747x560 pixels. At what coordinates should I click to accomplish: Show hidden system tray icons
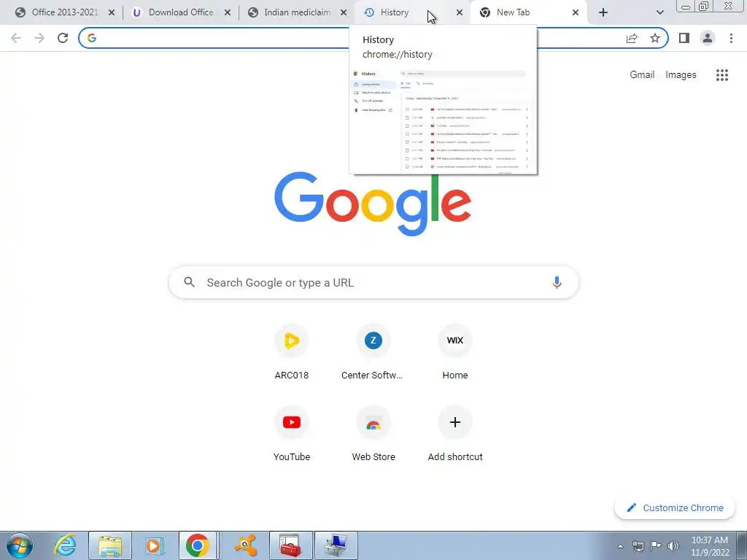pyautogui.click(x=620, y=546)
